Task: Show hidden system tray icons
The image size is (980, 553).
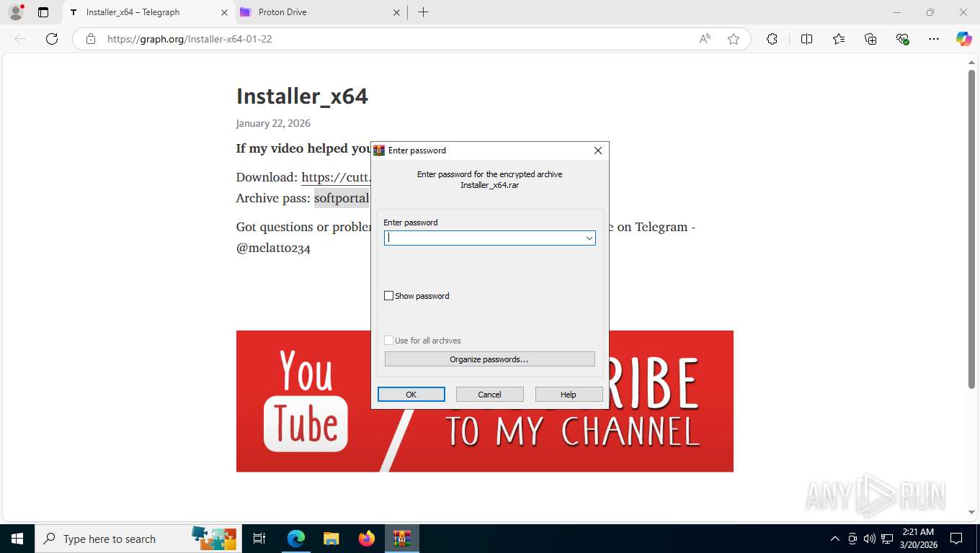Action: coord(835,539)
